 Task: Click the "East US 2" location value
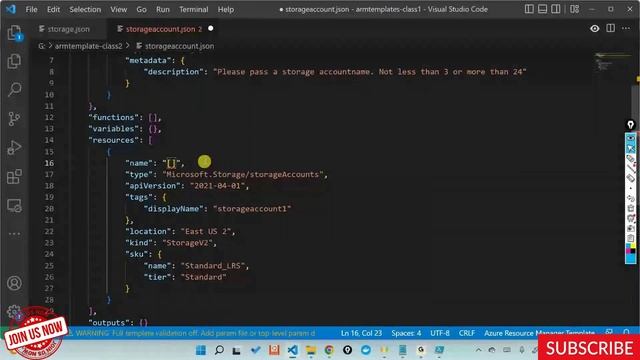coord(206,231)
